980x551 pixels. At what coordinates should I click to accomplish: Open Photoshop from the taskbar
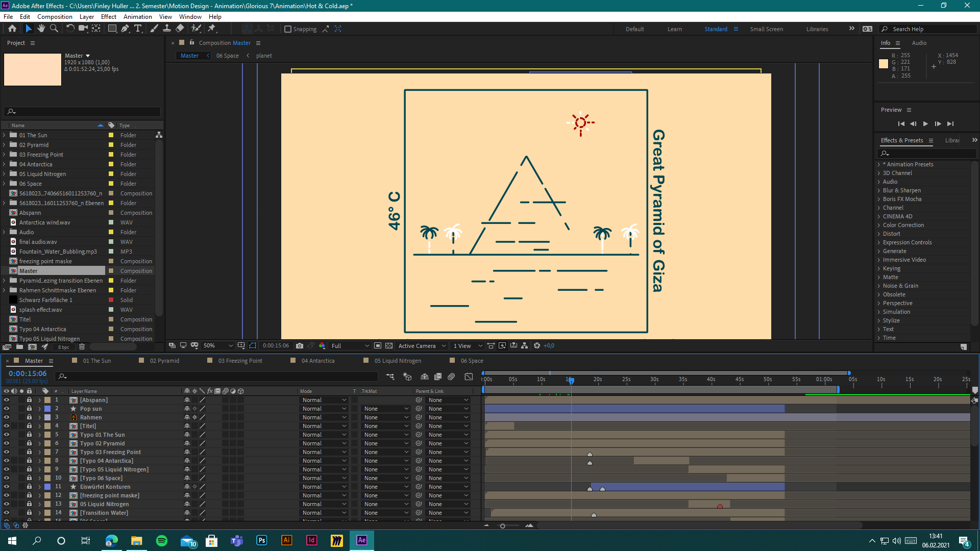262,540
